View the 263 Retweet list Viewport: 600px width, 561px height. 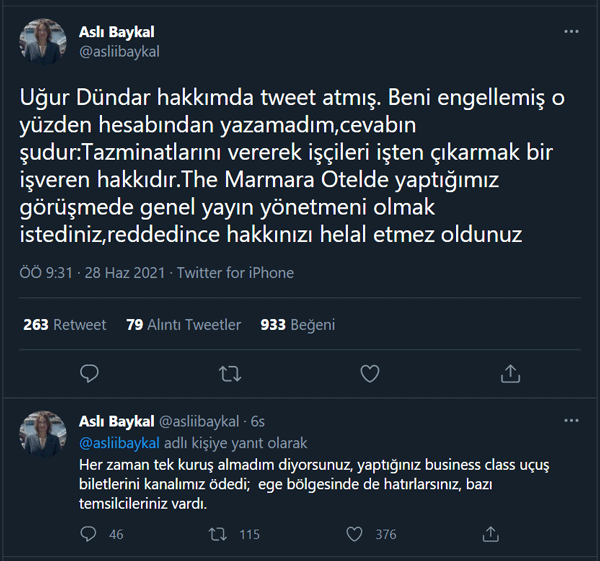[64, 325]
